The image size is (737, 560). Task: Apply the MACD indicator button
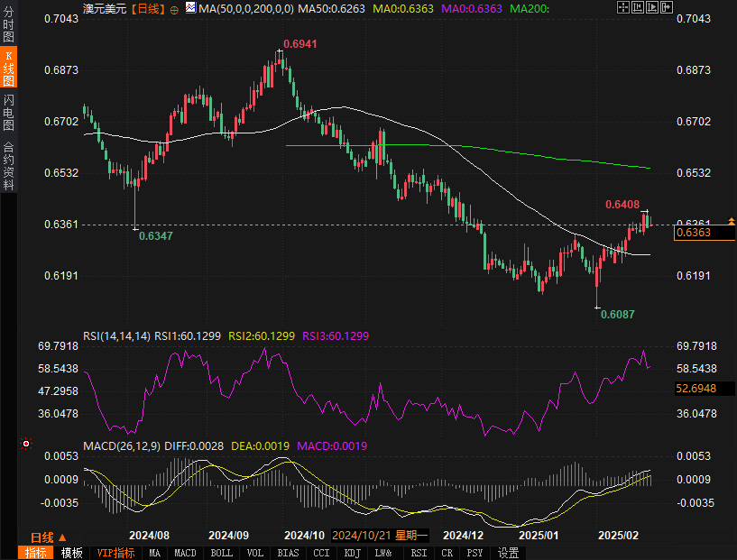click(x=185, y=553)
